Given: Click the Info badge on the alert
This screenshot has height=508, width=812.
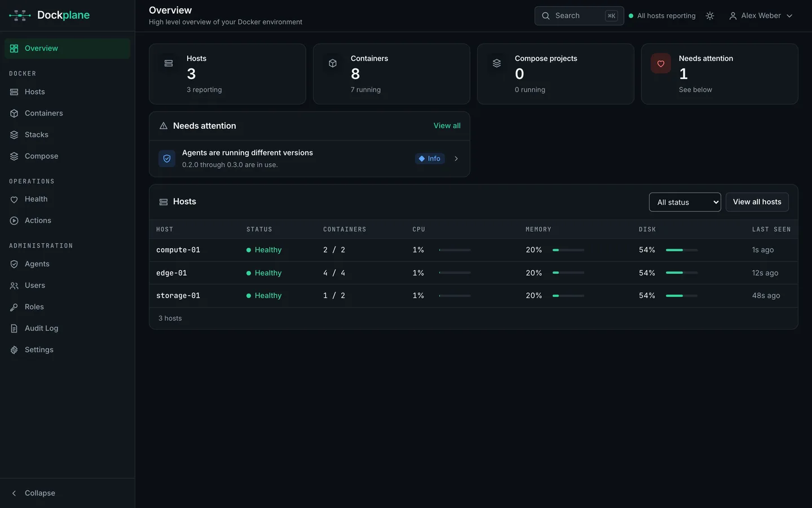Looking at the screenshot, I should coord(430,159).
